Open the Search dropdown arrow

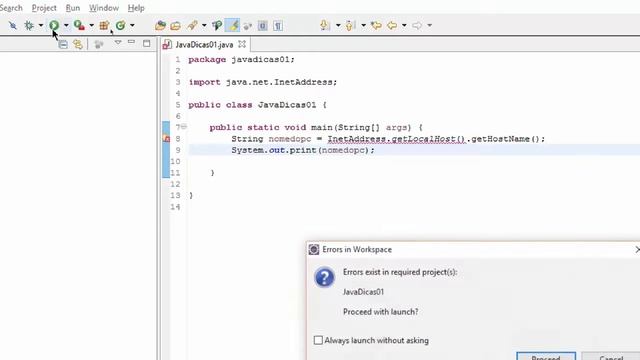(204, 25)
